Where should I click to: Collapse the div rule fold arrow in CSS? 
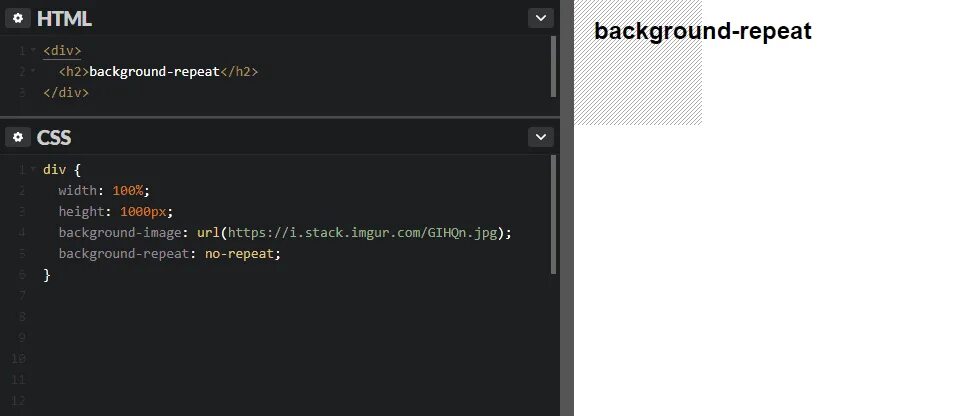(x=33, y=169)
